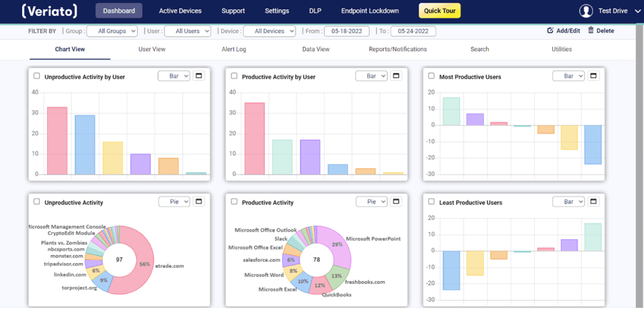The width and height of the screenshot is (644, 309).
Task: Tick the Productive Activity checkbox
Action: [x=235, y=202]
